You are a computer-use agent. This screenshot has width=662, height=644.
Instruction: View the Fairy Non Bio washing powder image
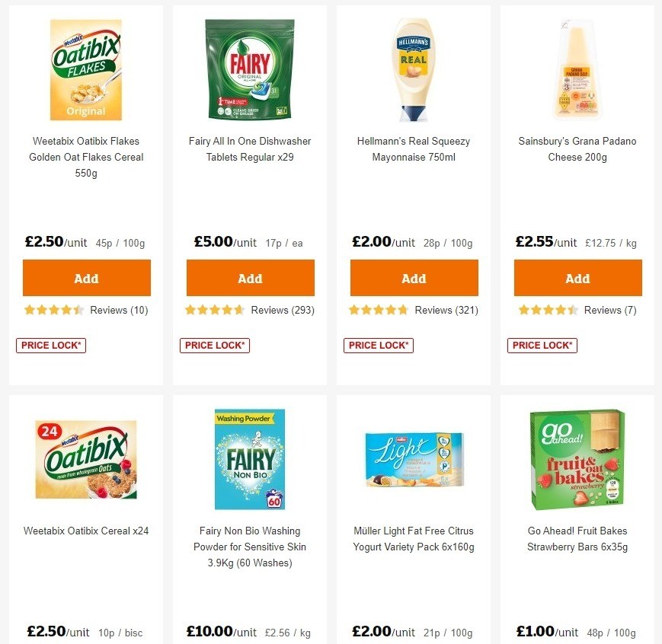pyautogui.click(x=250, y=458)
